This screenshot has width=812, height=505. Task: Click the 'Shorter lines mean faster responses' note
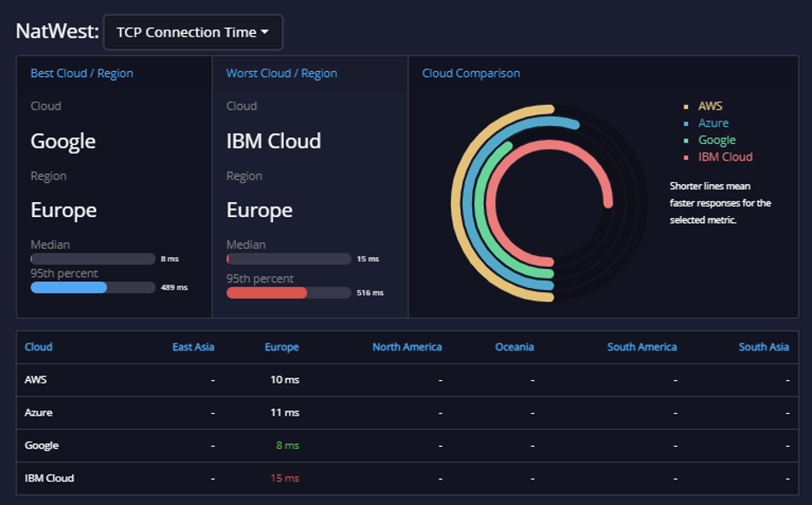point(720,203)
